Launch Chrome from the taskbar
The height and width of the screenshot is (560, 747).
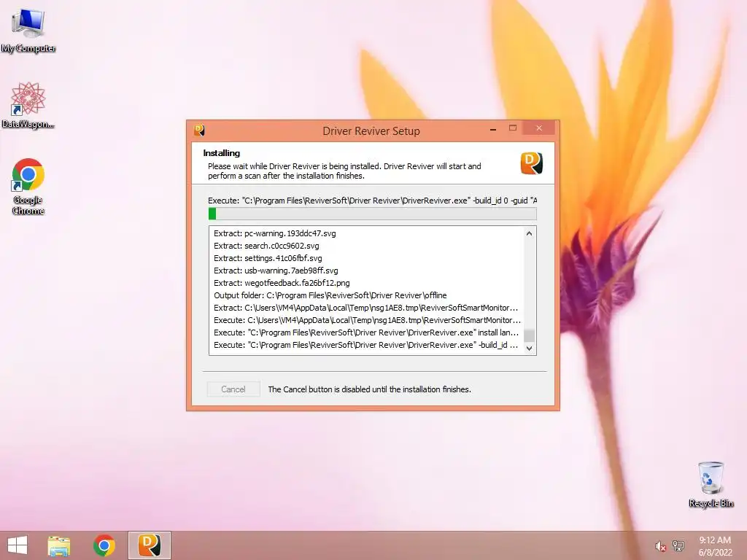click(x=104, y=545)
